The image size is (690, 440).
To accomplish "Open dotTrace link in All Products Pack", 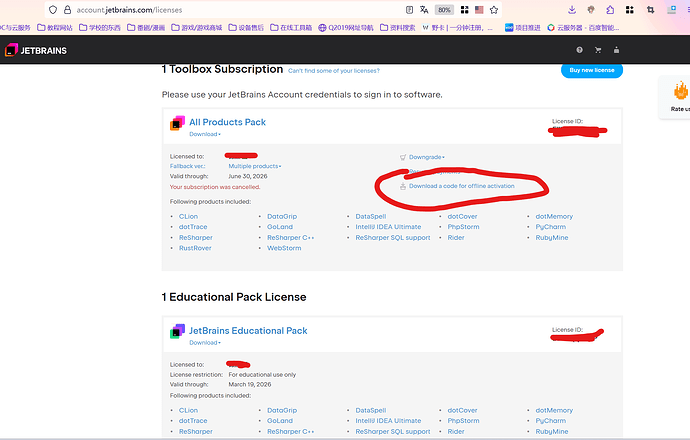I will 193,227.
